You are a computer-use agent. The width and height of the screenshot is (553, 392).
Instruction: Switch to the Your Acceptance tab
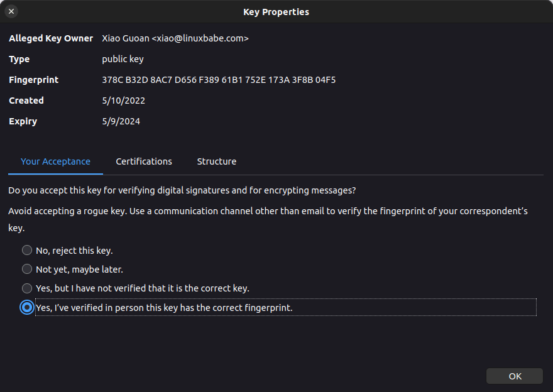pos(55,161)
